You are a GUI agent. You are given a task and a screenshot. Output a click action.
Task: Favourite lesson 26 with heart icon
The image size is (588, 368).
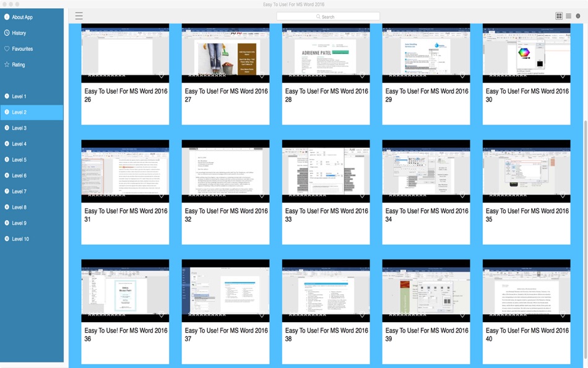click(162, 76)
